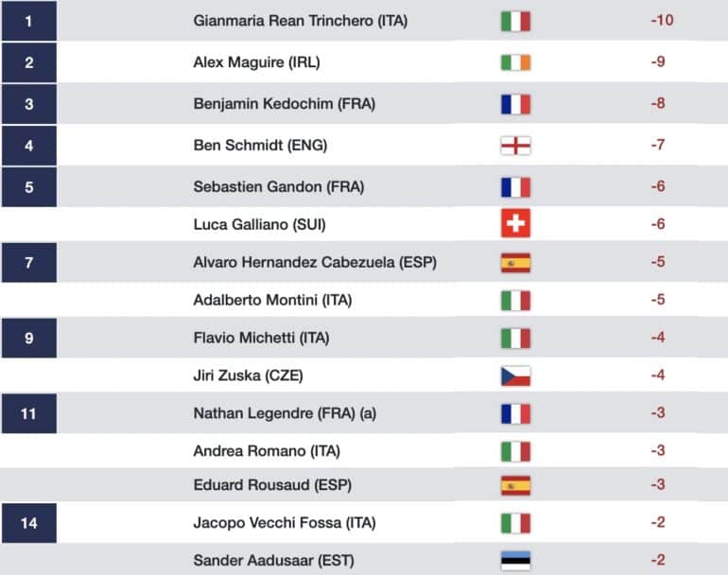Open player Sebastien Gandon (FRA)
Image resolution: width=728 pixels, height=575 pixels.
tap(279, 186)
